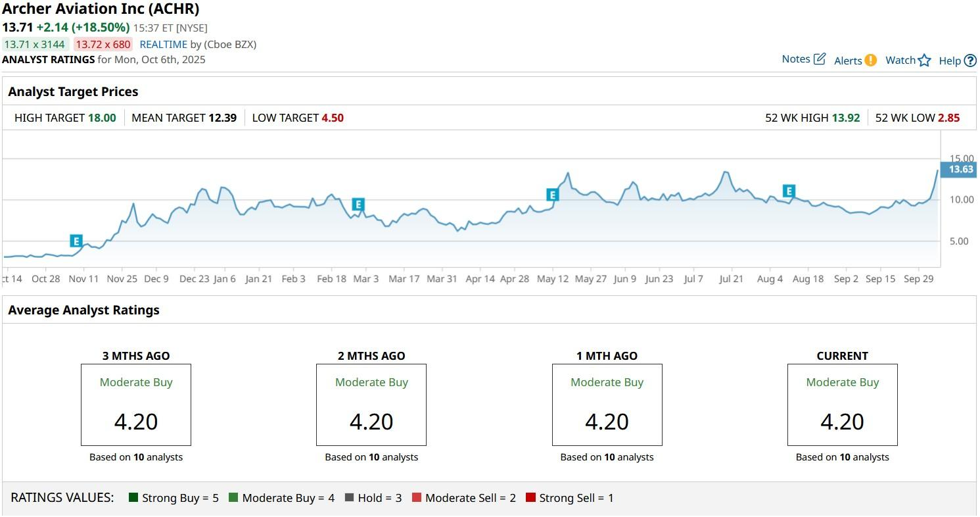The height and width of the screenshot is (517, 980).
Task: Select the CURRENT rating box
Action: tap(843, 405)
